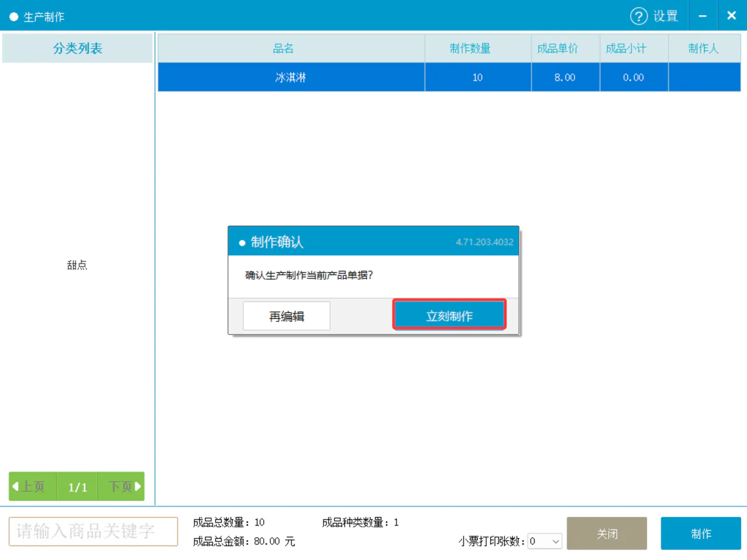Select the 冰淇淋 product row
This screenshot has height=560, width=747.
pyautogui.click(x=449, y=77)
